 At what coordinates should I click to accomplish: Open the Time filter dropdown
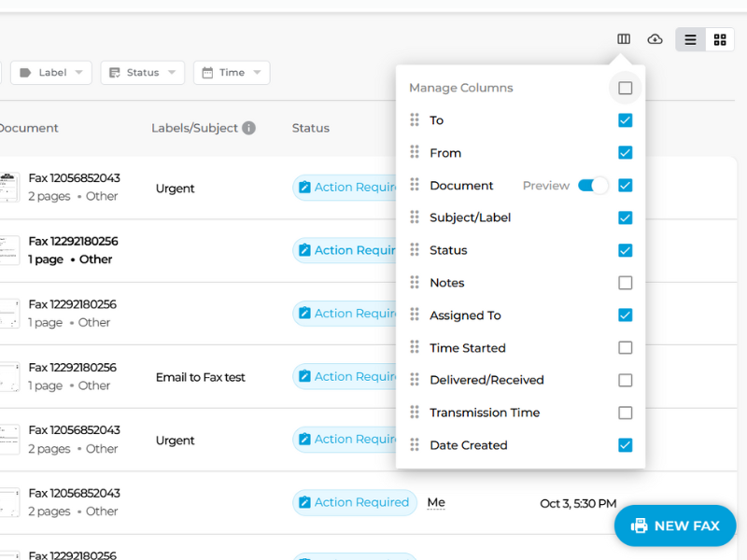click(x=231, y=72)
